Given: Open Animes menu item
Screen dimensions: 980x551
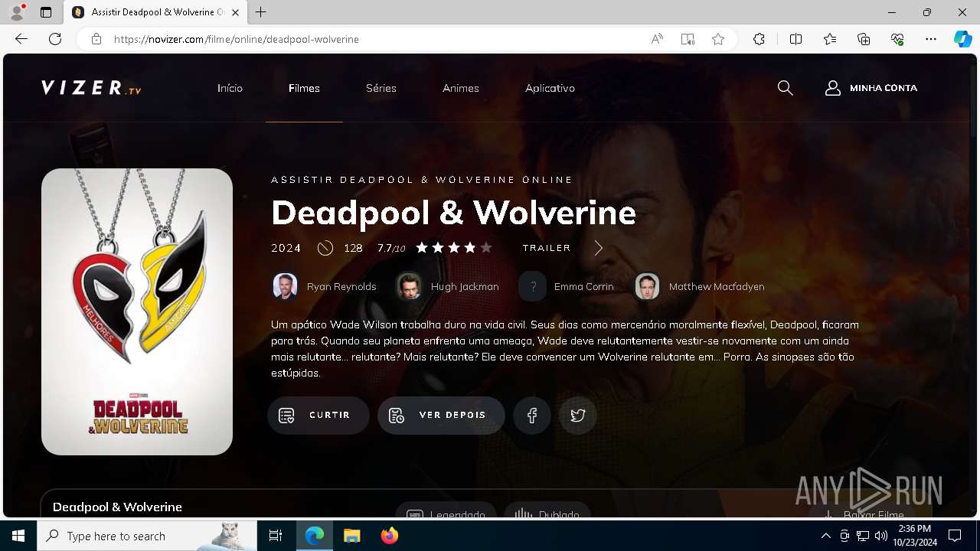Looking at the screenshot, I should [461, 88].
